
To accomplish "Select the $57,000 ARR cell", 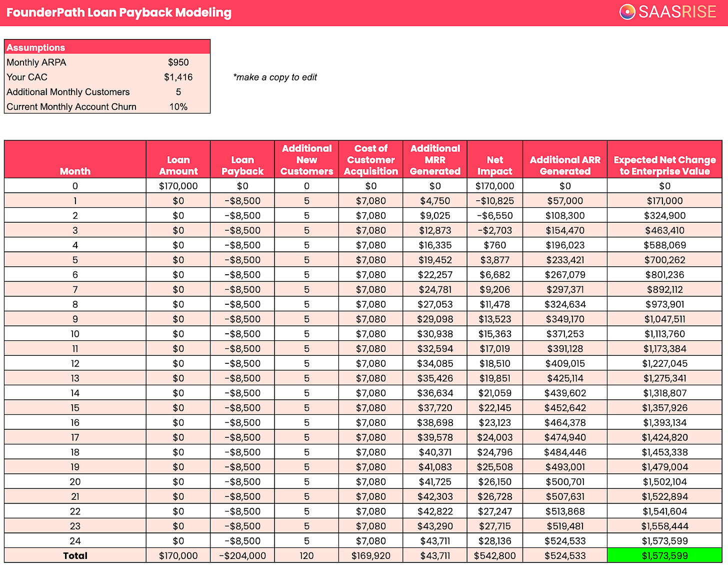I will [x=565, y=201].
